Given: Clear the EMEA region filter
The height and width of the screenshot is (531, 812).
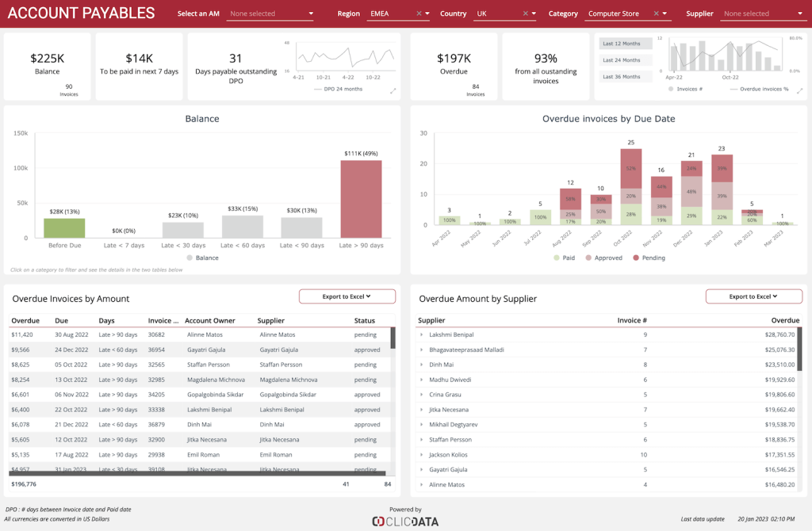Looking at the screenshot, I should point(418,13).
